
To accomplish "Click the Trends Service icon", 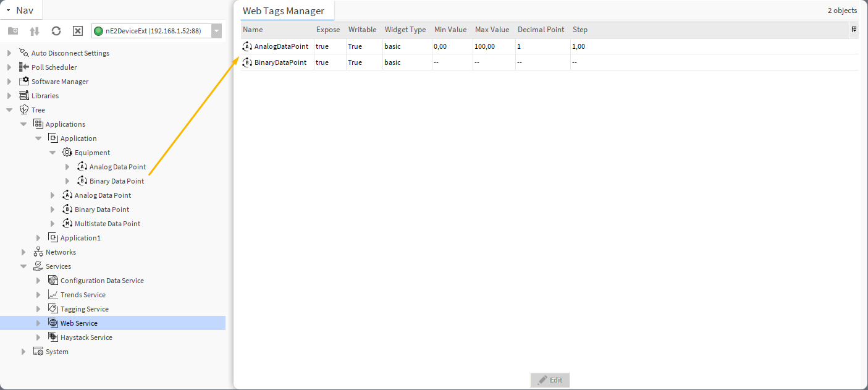I will tap(52, 294).
